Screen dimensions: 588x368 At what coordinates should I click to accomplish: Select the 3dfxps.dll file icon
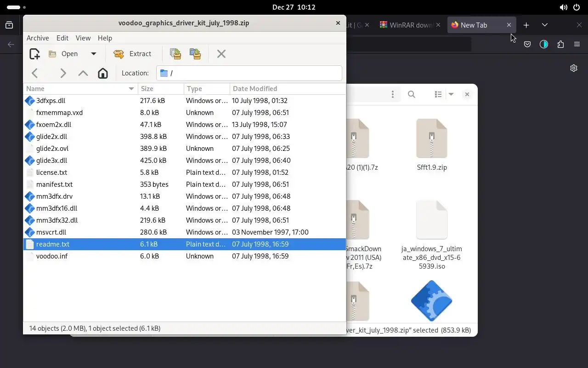click(30, 101)
